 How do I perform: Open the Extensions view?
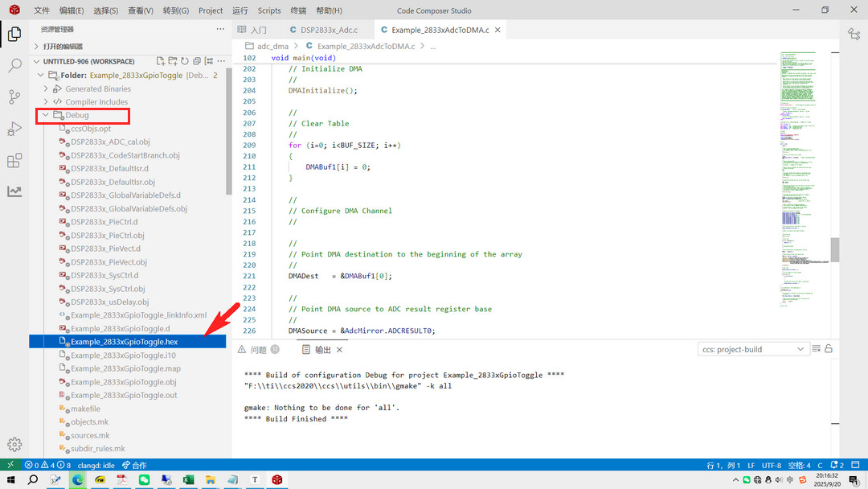[x=14, y=161]
